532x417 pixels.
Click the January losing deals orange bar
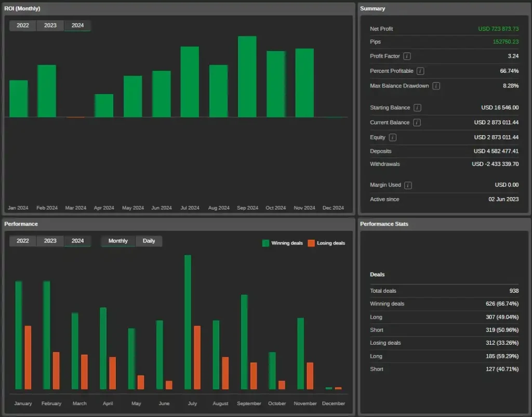pyautogui.click(x=28, y=357)
